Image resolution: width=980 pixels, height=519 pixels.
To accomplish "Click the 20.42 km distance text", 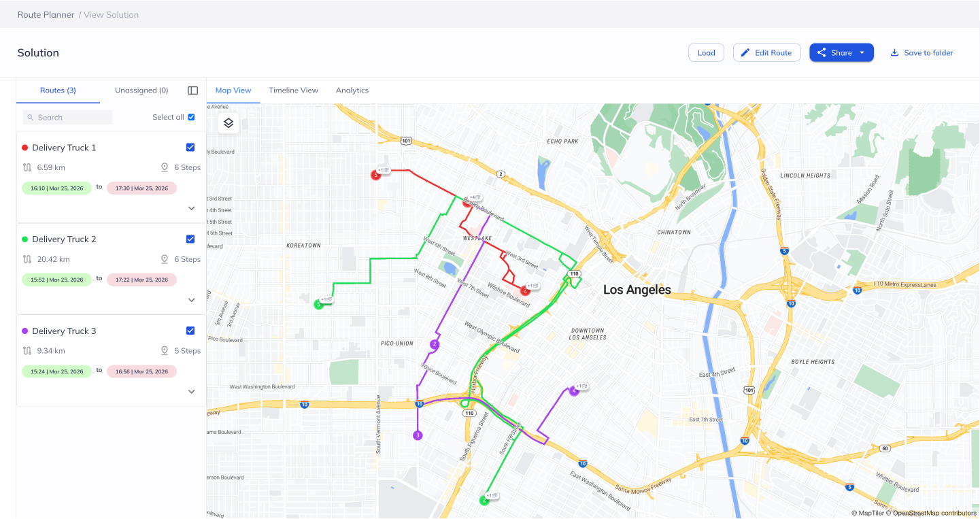I will click(54, 259).
